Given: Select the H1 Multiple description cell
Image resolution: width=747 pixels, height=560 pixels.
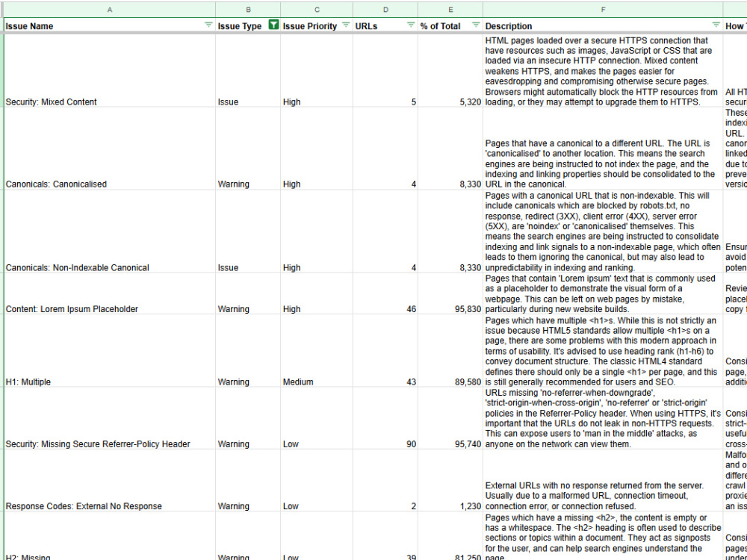Looking at the screenshot, I should click(x=603, y=351).
